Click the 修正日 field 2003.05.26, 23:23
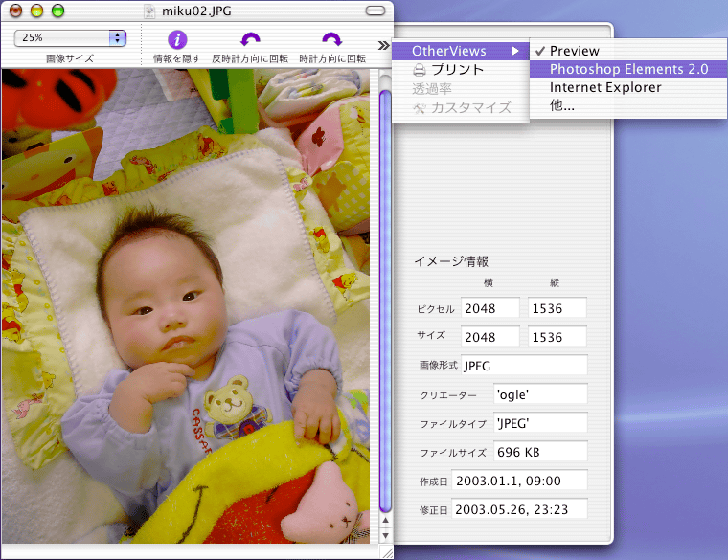728x560 pixels. [519, 509]
